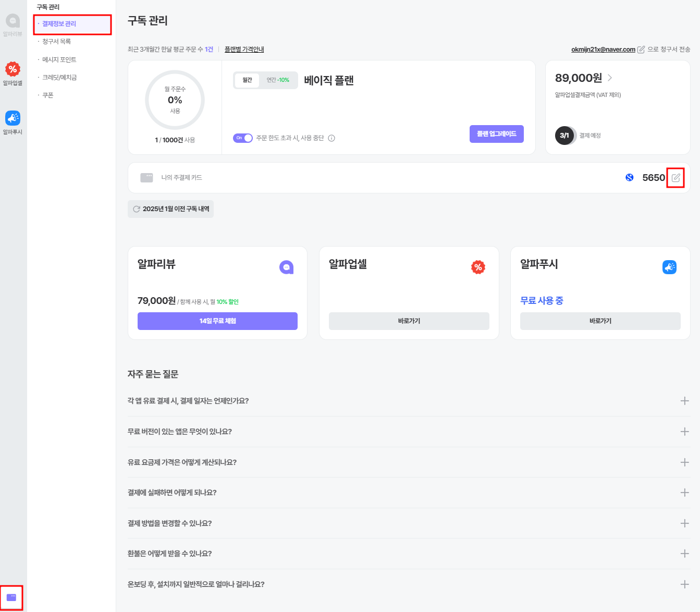Viewport: 700px width, 612px height.
Task: Edit the main payment card 5650
Action: point(676,178)
